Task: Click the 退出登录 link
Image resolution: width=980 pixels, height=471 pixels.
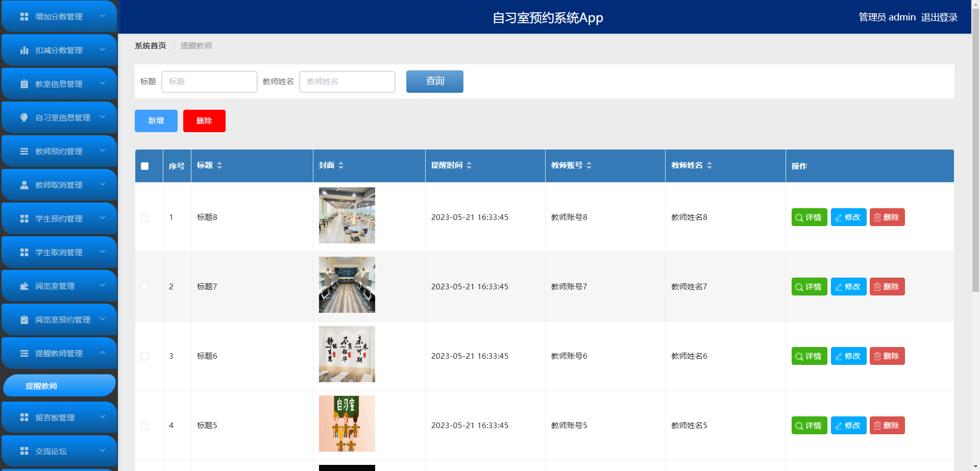Action: [x=940, y=17]
